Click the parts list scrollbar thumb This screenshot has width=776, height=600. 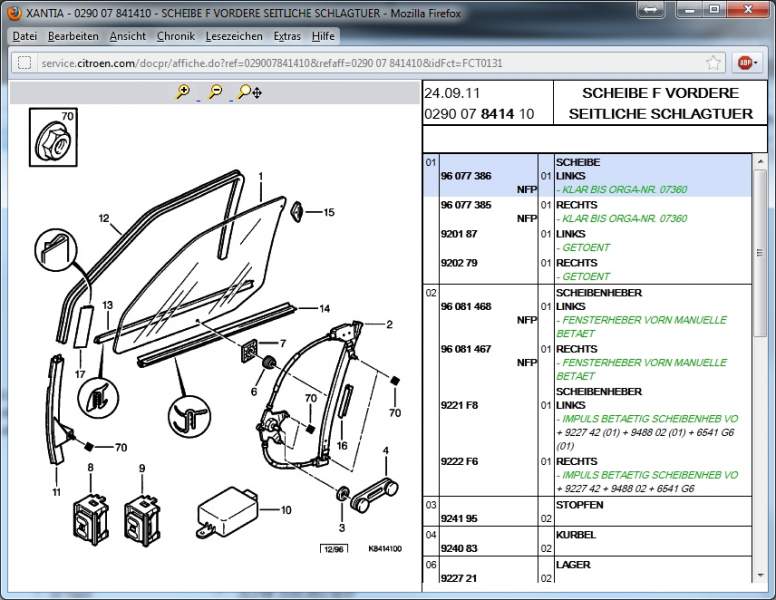tap(760, 252)
